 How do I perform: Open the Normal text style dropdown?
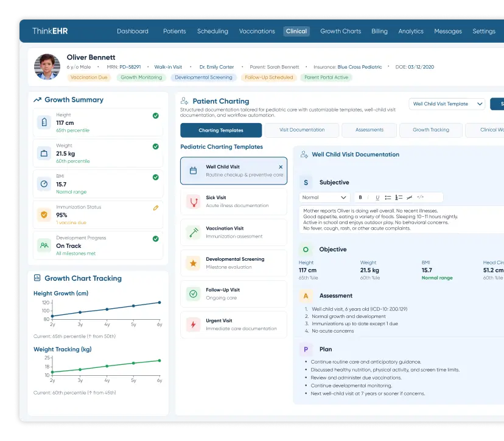tap(324, 197)
